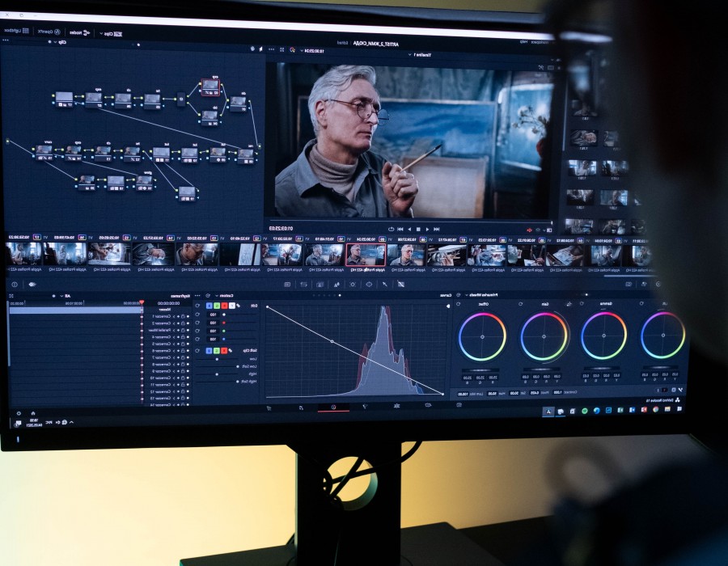Image resolution: width=728 pixels, height=566 pixels.
Task: Click the Spotify icon in Windows taskbar
Action: [x=584, y=412]
